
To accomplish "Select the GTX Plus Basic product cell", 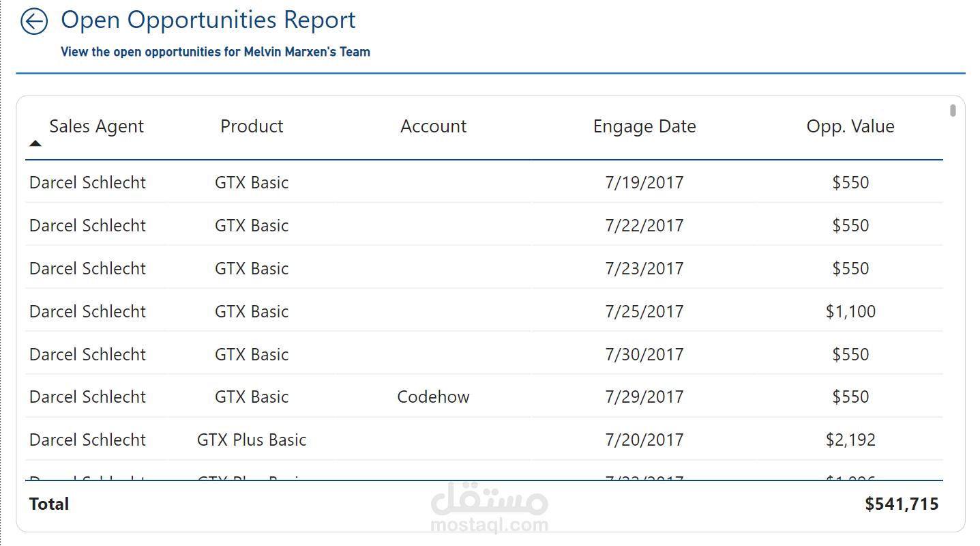I will pyautogui.click(x=252, y=440).
